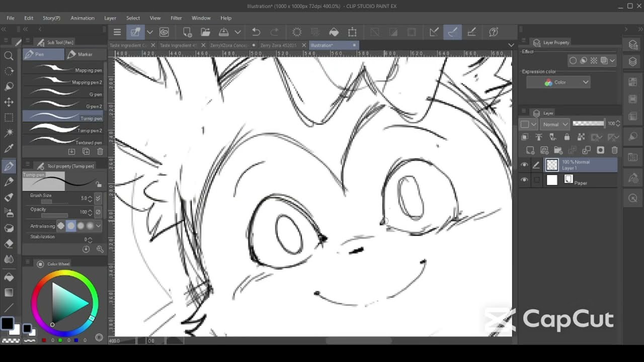644x362 pixels.
Task: Toggle highlighted Snap to special ruler icon
Action: pyautogui.click(x=452, y=32)
